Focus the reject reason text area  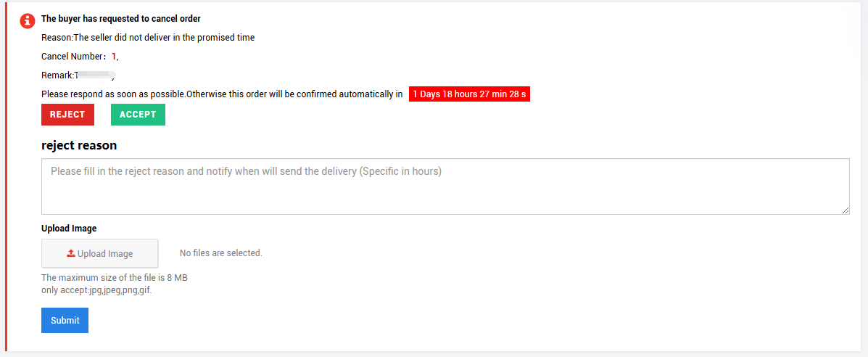[x=445, y=186]
